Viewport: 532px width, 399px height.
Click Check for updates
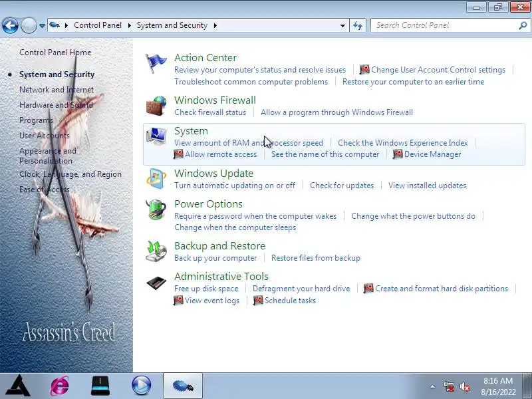[342, 186]
